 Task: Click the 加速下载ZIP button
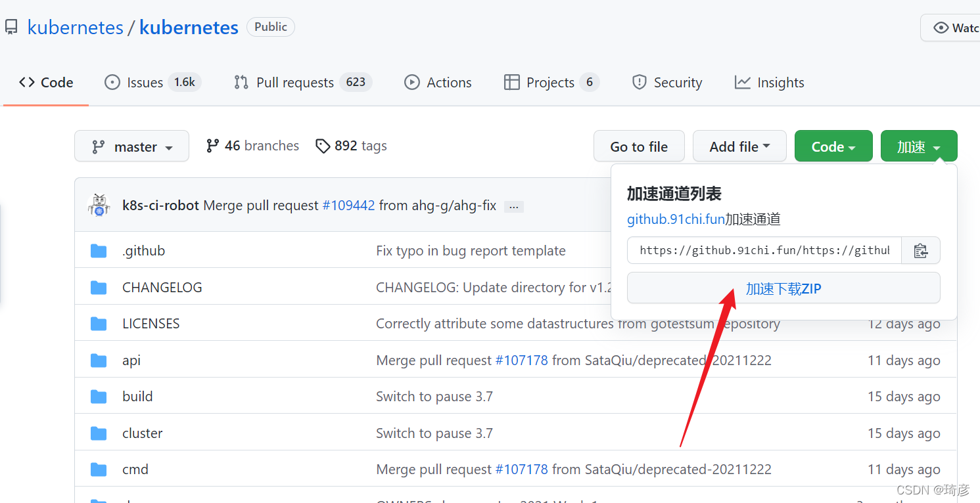click(x=783, y=288)
